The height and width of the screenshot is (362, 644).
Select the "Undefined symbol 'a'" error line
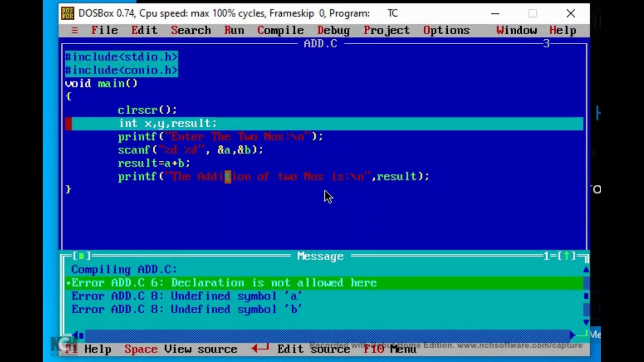(x=186, y=296)
